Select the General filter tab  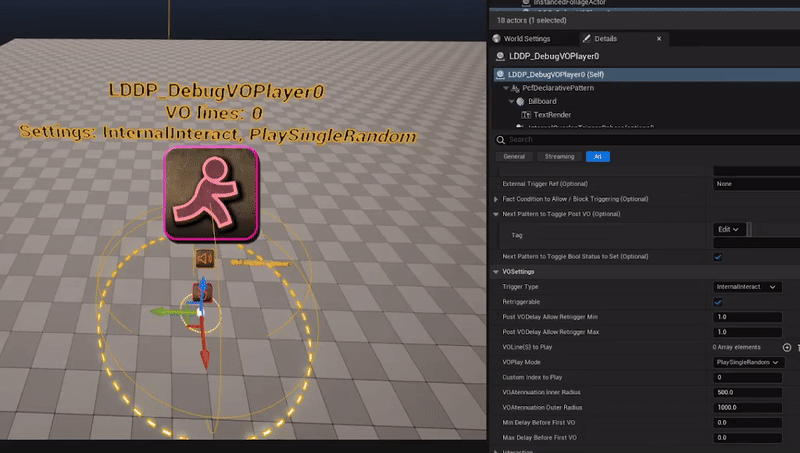[514, 157]
